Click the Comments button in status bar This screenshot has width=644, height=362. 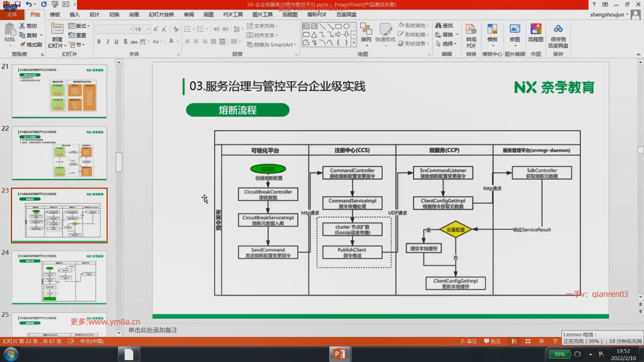coord(492,341)
